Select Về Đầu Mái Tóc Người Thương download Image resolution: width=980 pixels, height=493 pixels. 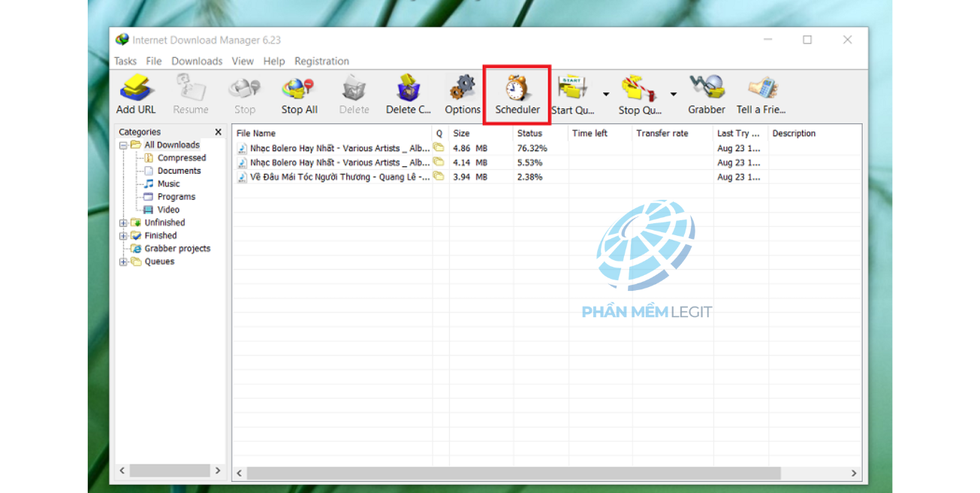click(547, 177)
